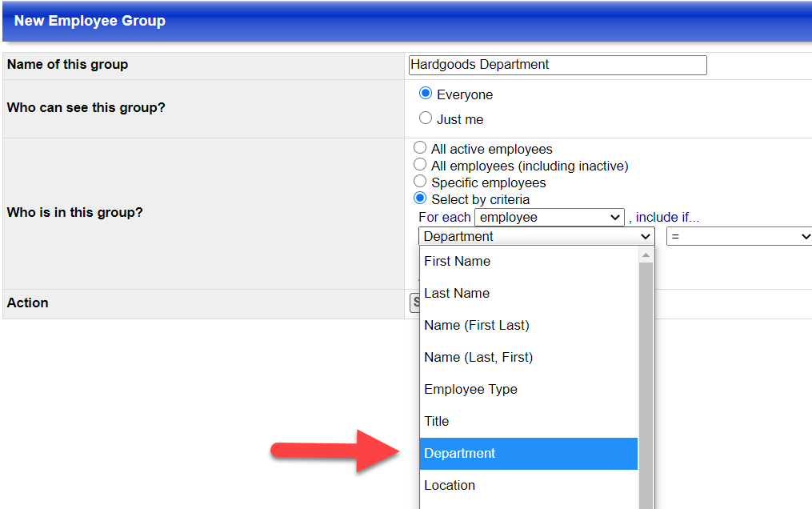Image resolution: width=812 pixels, height=509 pixels.
Task: Select "First Name" from the criteria list
Action: pos(457,261)
